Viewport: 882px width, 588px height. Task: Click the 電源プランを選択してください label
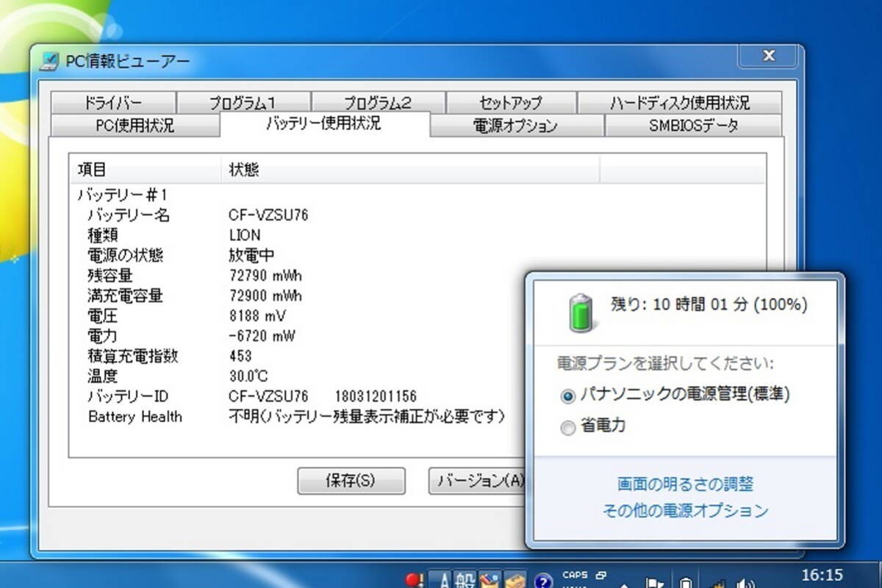[x=665, y=363]
